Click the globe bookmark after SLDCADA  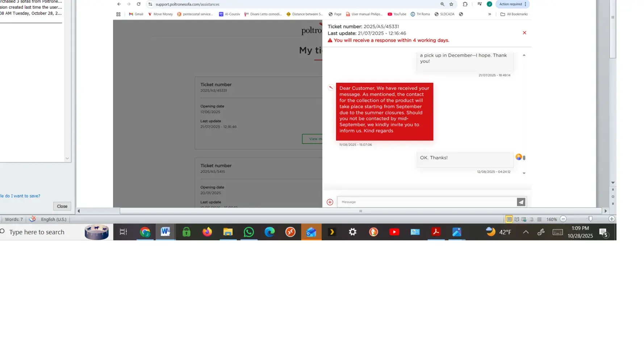[461, 14]
